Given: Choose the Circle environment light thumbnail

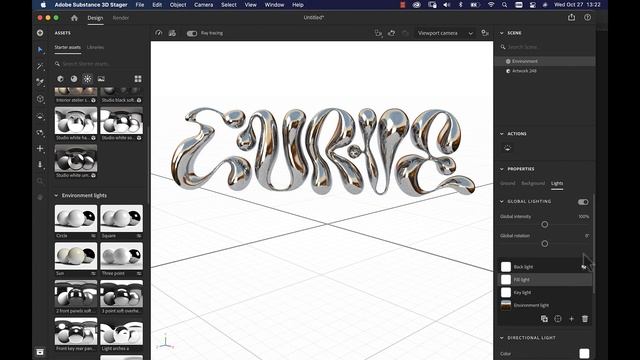Looking at the screenshot, I should (x=76, y=219).
